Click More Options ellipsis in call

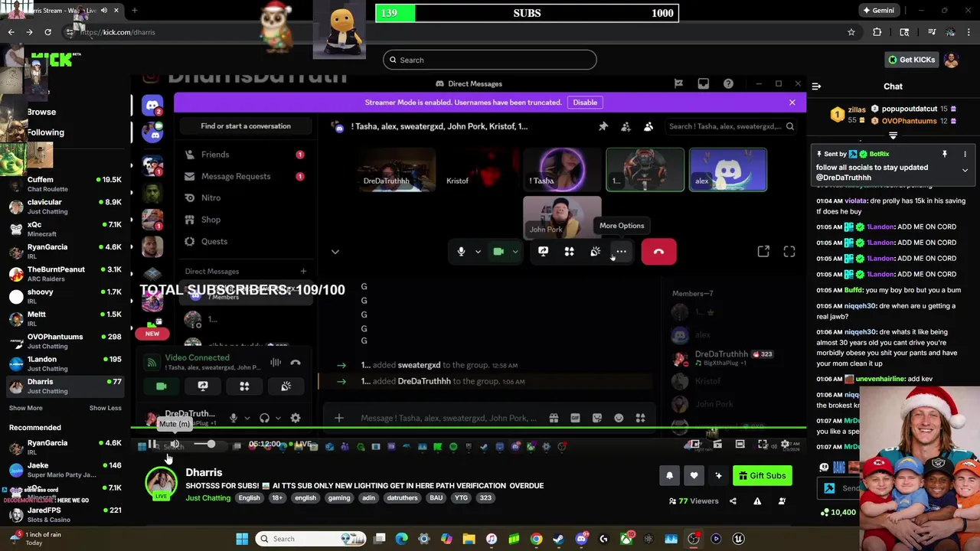coord(621,252)
